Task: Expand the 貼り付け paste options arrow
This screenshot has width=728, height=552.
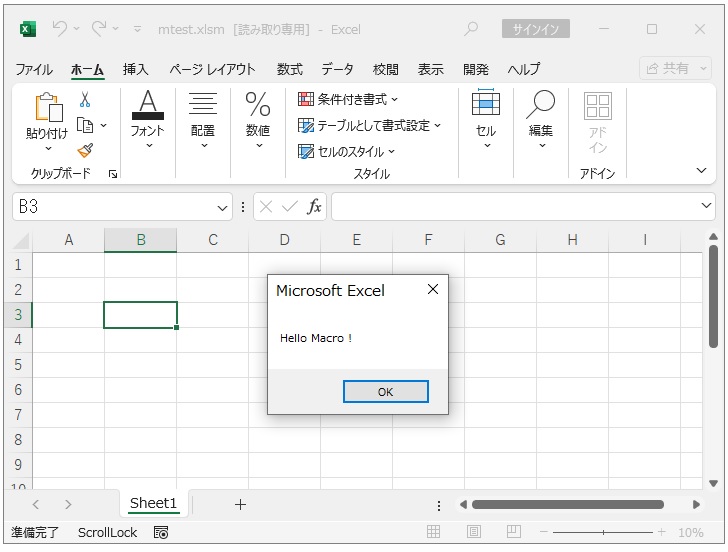Action: 48,149
